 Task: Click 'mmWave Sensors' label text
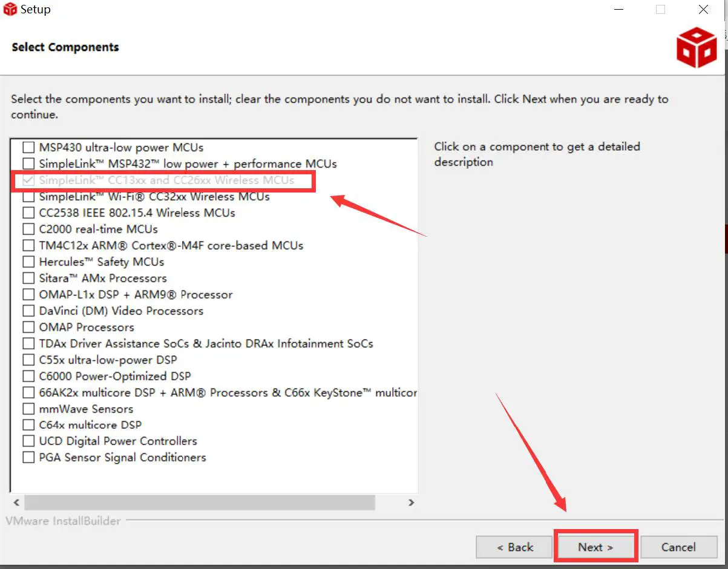tap(86, 409)
